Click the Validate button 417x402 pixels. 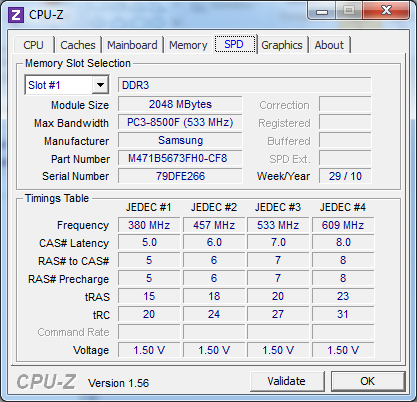(x=287, y=381)
